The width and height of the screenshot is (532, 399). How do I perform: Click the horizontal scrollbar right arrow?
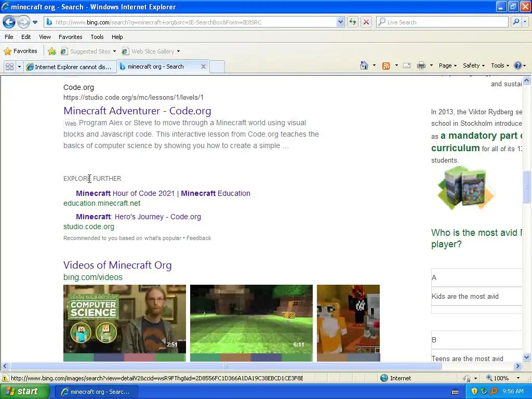[x=518, y=366]
